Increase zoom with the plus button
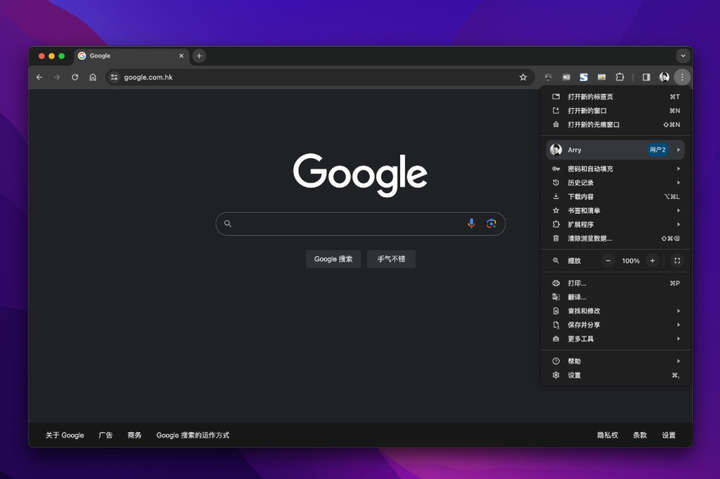The width and height of the screenshot is (720, 479). 652,261
